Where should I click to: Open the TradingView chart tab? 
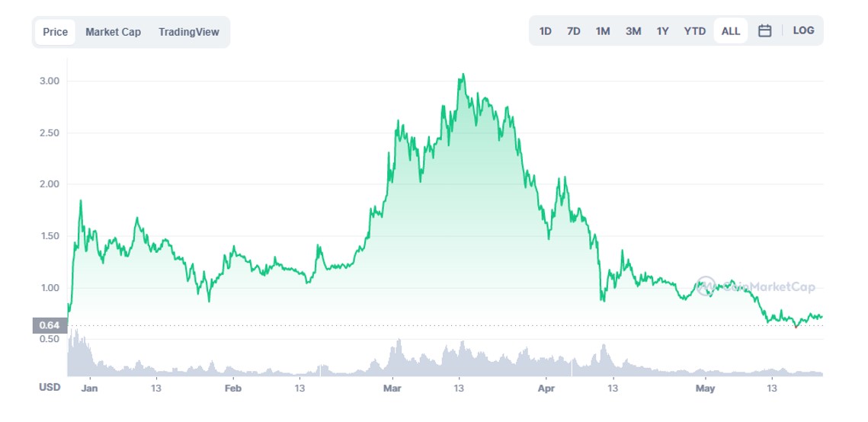point(188,32)
